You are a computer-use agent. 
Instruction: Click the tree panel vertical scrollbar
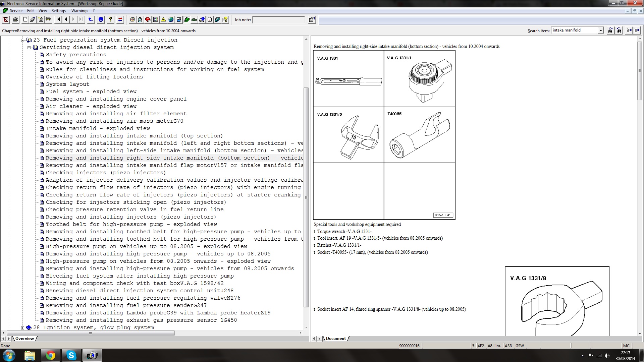pos(306,197)
